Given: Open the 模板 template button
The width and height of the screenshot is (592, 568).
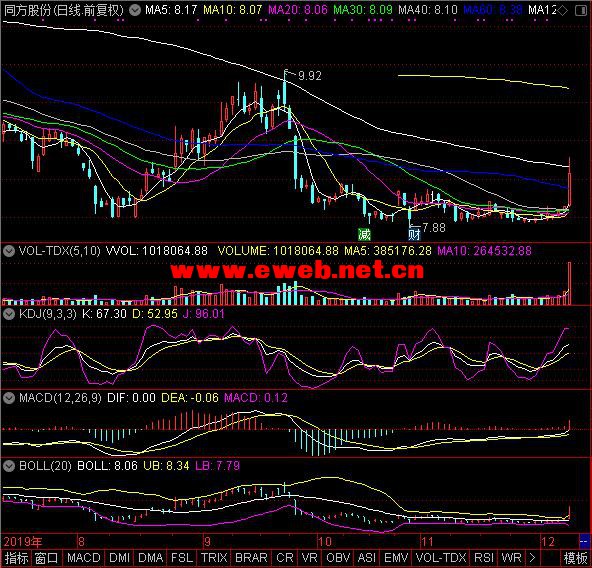Looking at the screenshot, I should [x=575, y=558].
